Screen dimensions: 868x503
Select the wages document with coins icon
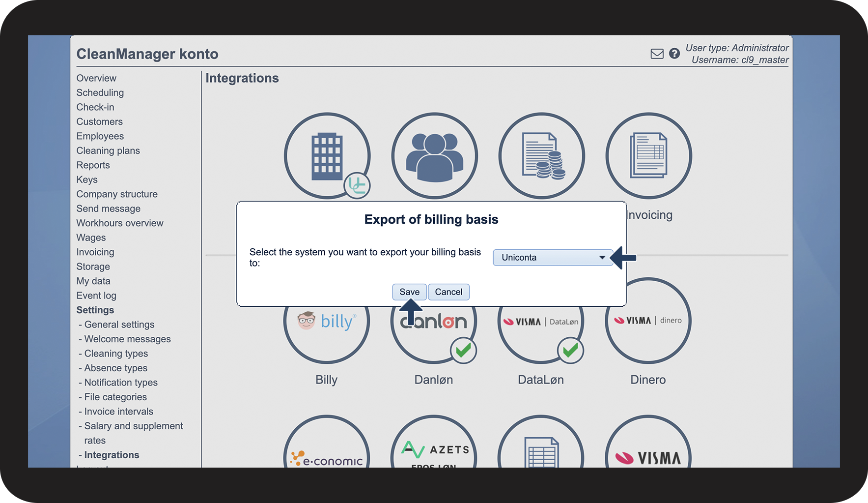tap(541, 155)
